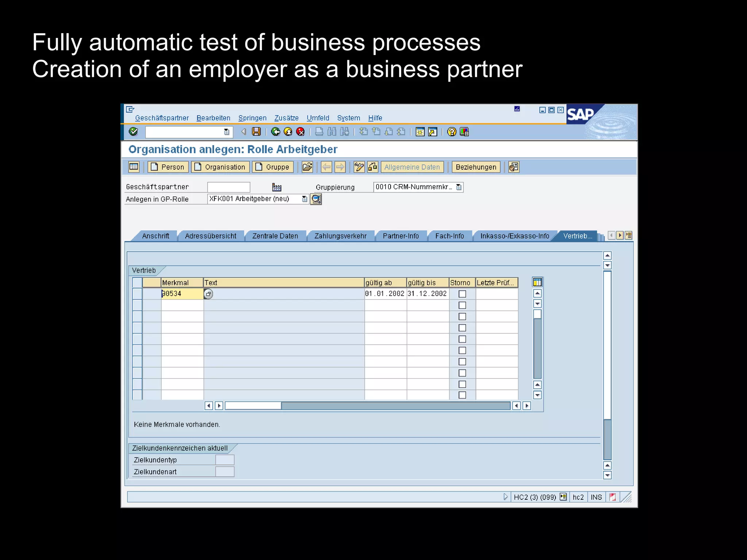Toggle Storno checkbox in the fourth row

coord(462,328)
